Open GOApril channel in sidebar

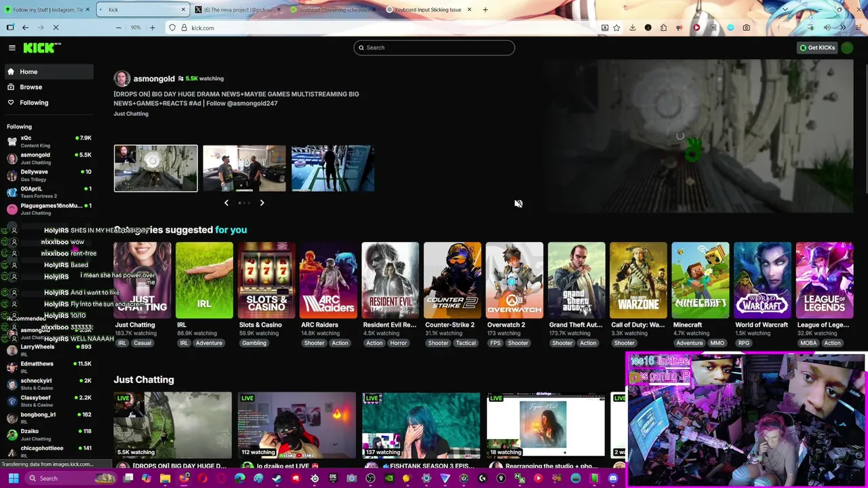tap(47, 192)
